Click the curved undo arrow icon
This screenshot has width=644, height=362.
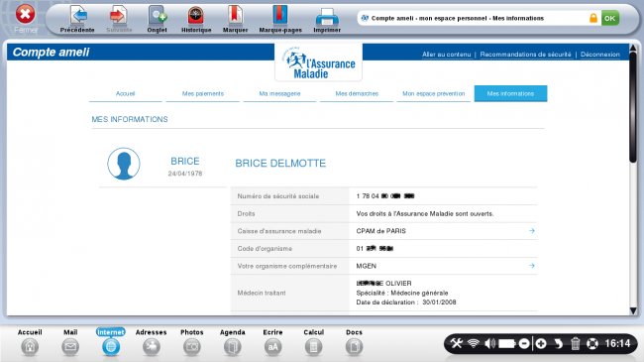click(558, 343)
